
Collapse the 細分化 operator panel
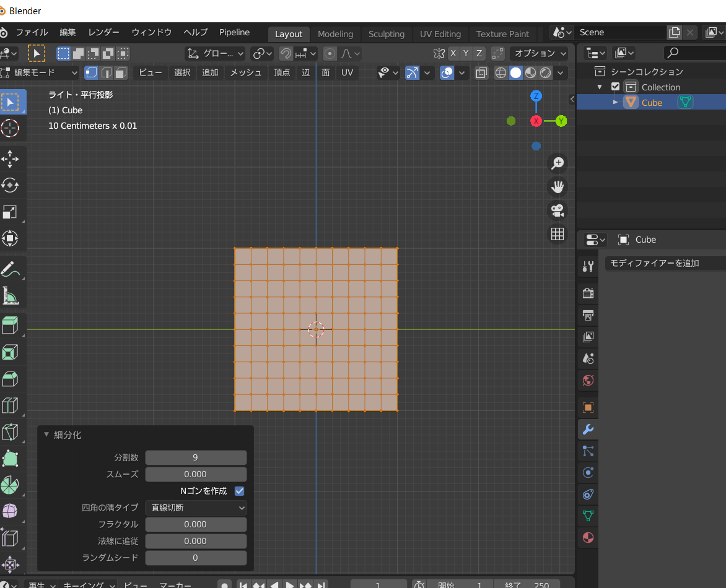tap(46, 435)
